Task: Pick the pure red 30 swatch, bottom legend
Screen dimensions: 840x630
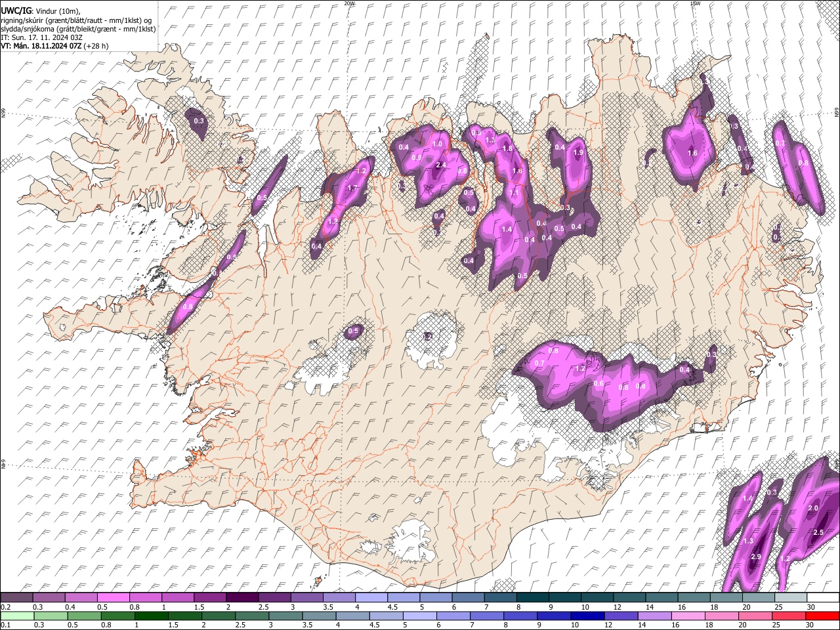Action: [823, 616]
